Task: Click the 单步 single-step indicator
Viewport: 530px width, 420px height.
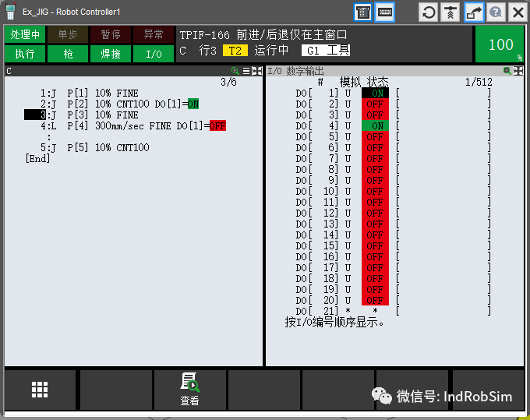Action: [68, 34]
